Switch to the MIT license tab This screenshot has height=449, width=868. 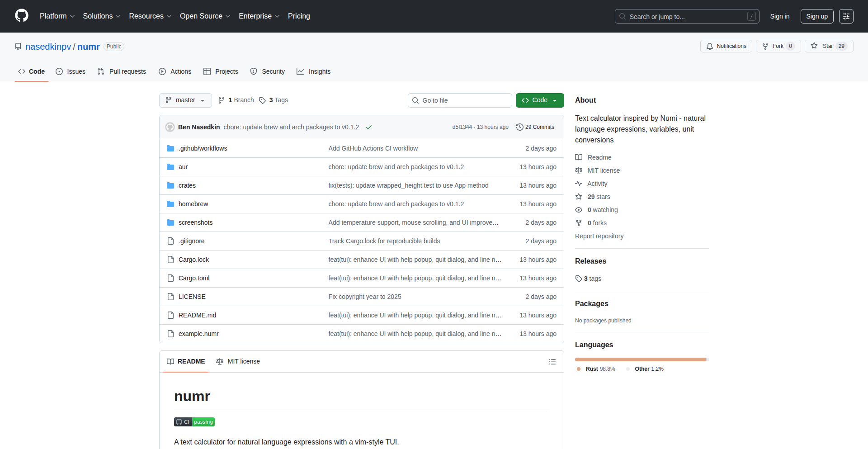238,361
